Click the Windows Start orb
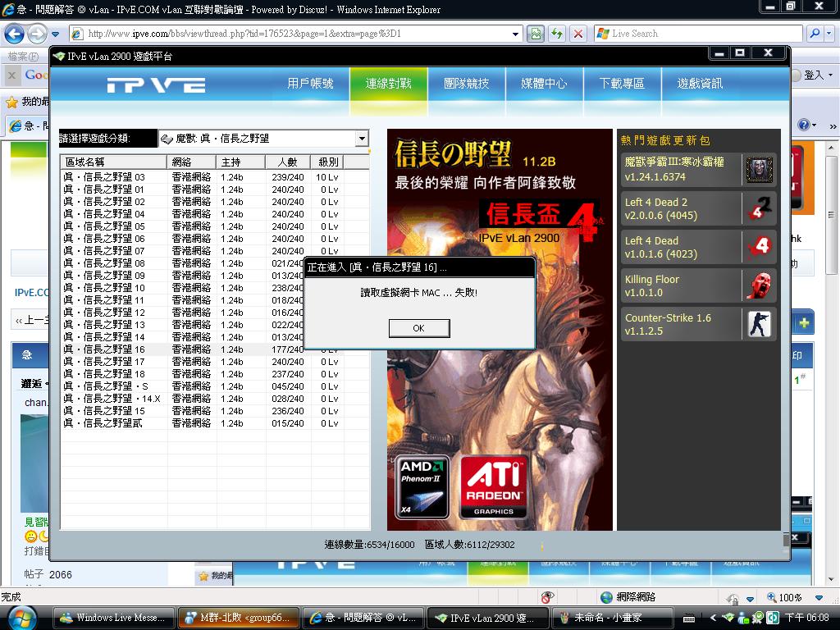The height and width of the screenshot is (630, 840). [x=21, y=617]
